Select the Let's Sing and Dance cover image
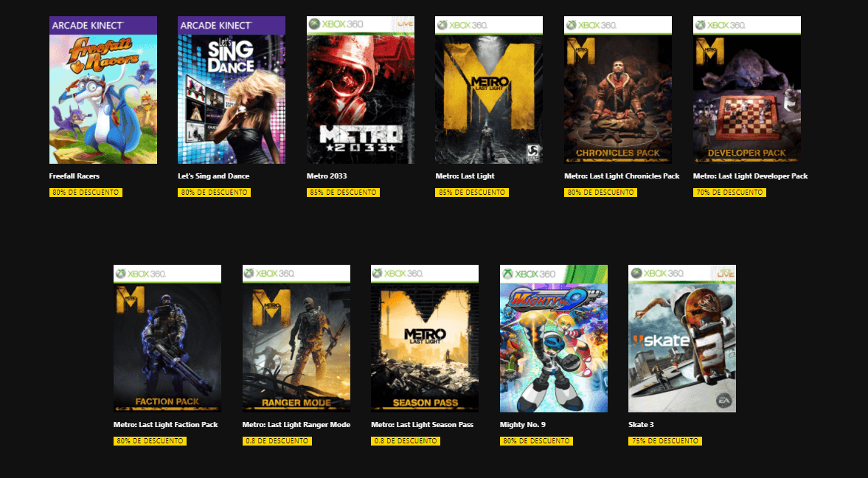The height and width of the screenshot is (478, 868). point(231,90)
